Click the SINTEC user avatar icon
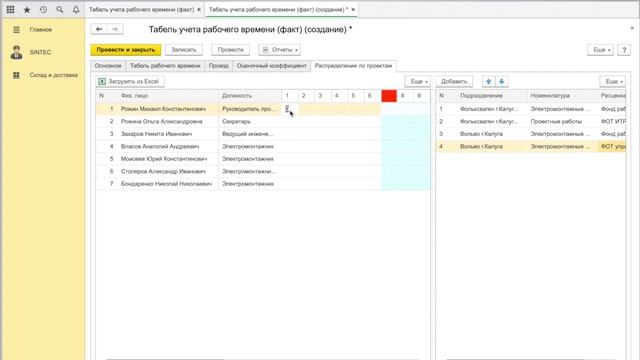 point(16,52)
